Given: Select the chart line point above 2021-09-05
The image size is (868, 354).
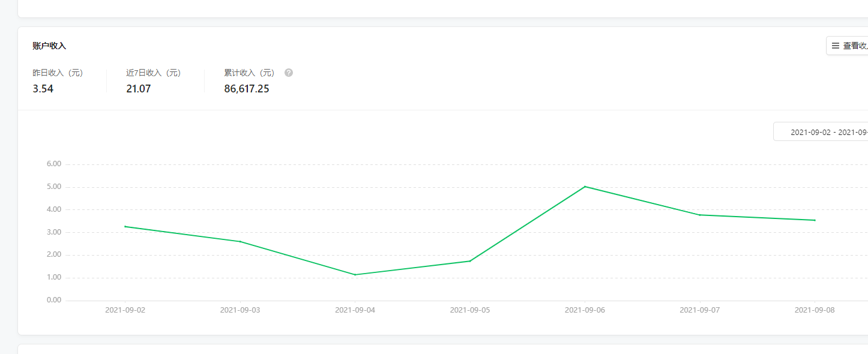Looking at the screenshot, I should [x=470, y=261].
